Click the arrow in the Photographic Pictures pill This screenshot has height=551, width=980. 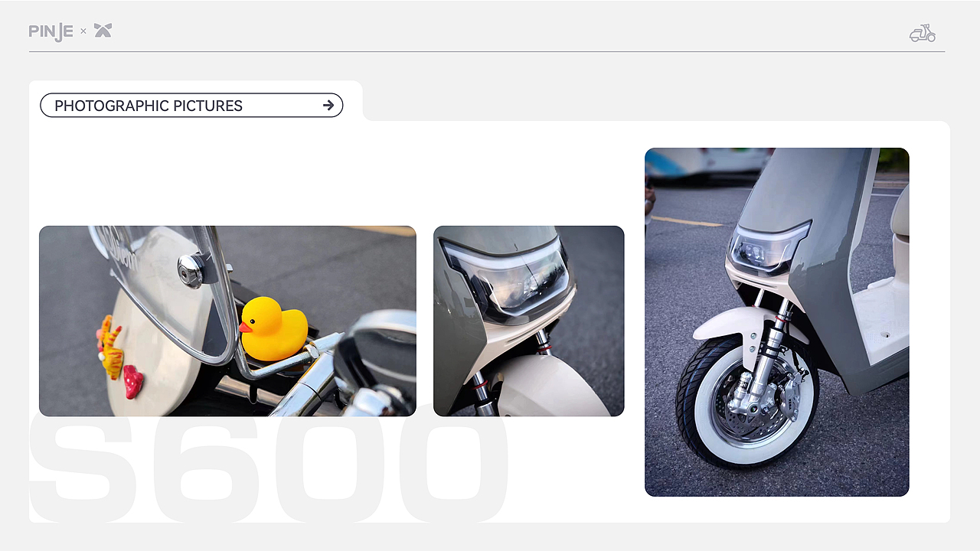(328, 106)
